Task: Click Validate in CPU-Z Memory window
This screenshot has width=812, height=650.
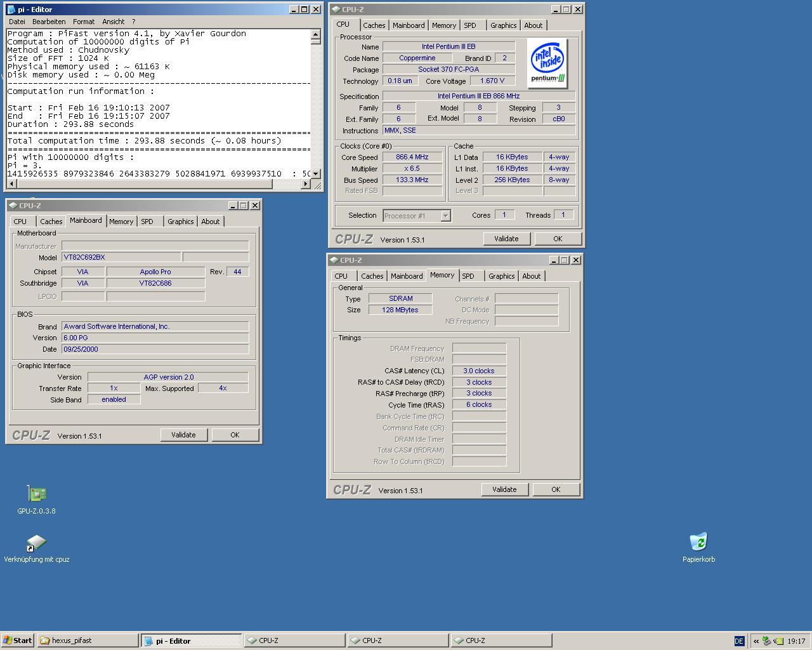Action: click(x=504, y=489)
